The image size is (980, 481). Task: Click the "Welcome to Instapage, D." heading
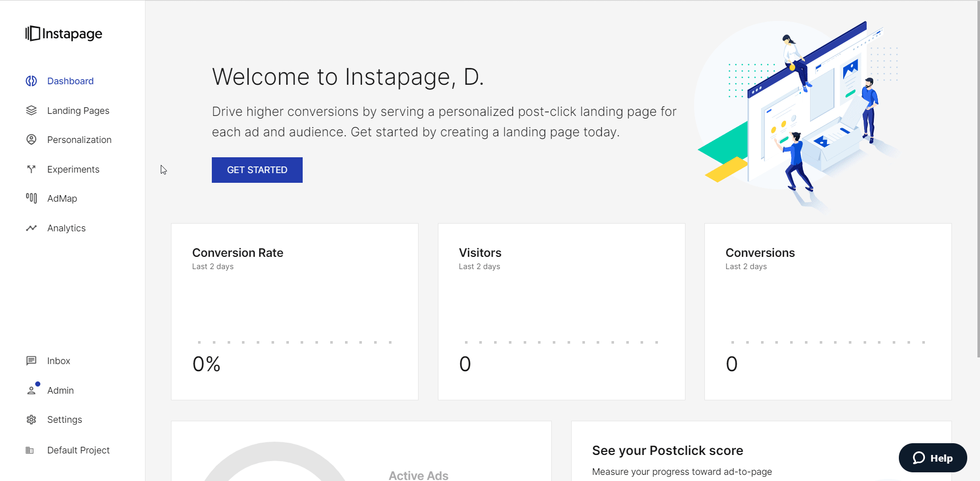[348, 77]
